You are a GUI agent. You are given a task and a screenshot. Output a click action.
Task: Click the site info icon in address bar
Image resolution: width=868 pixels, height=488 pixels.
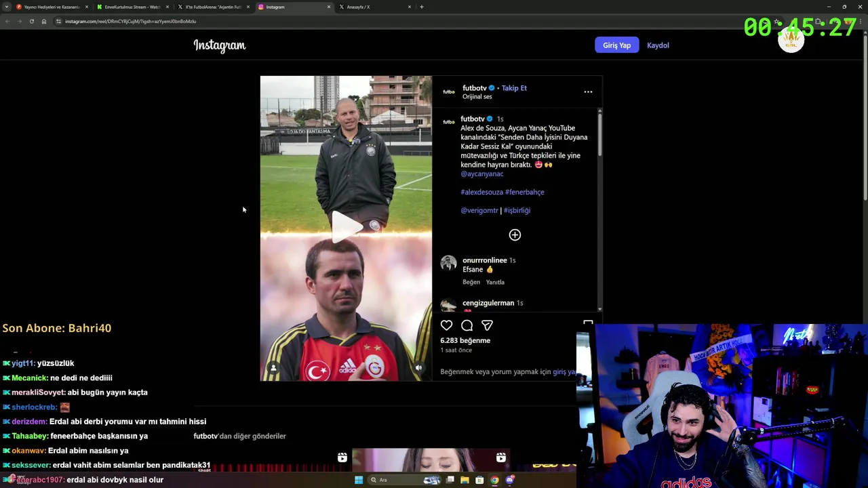point(58,21)
